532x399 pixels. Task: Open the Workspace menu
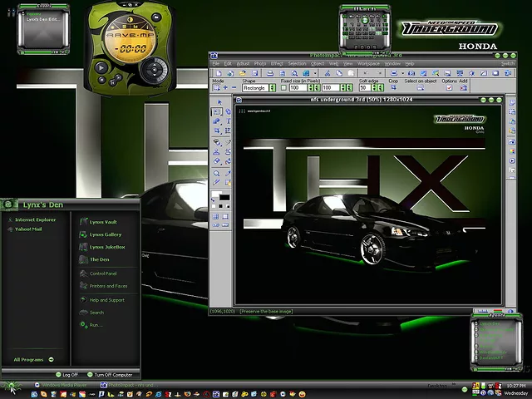(368, 63)
